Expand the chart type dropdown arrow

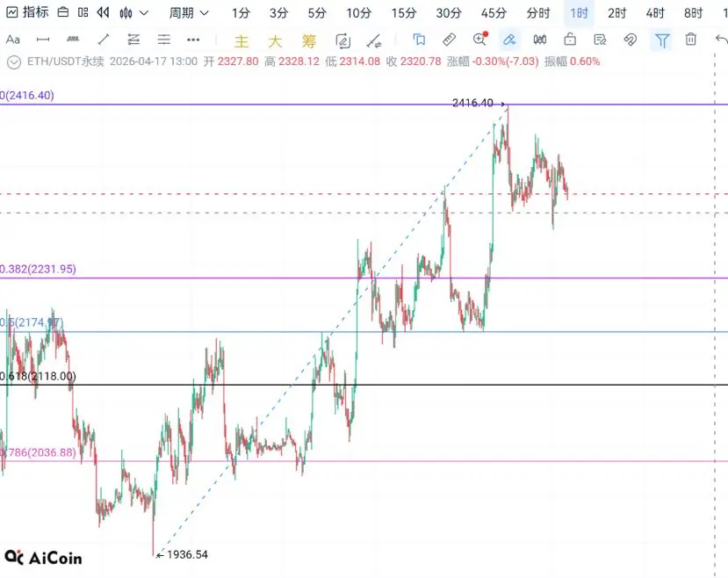144,13
